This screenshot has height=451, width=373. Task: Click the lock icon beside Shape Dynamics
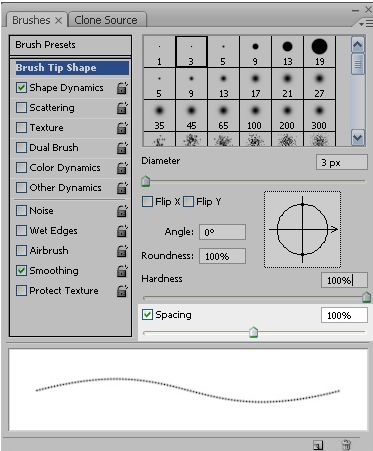(x=122, y=88)
